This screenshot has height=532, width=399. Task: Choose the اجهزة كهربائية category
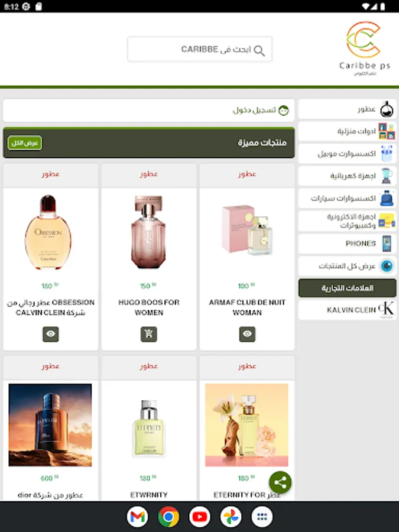(347, 176)
